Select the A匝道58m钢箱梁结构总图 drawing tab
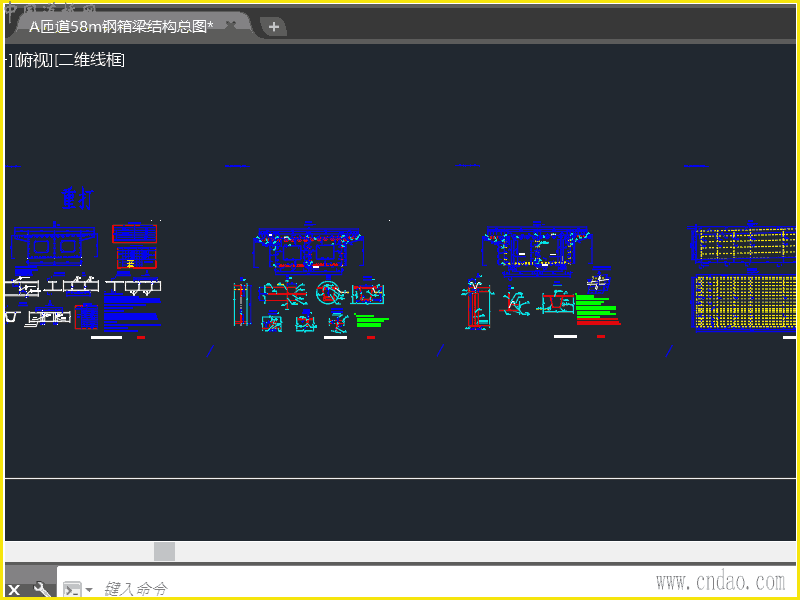This screenshot has height=600, width=800. (x=121, y=27)
